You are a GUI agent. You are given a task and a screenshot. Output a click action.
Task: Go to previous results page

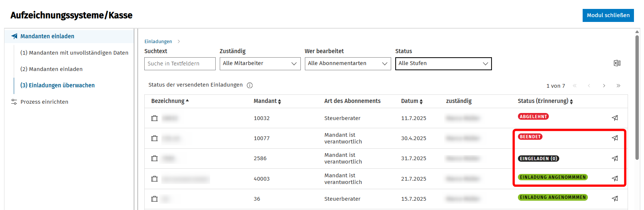[x=589, y=86]
